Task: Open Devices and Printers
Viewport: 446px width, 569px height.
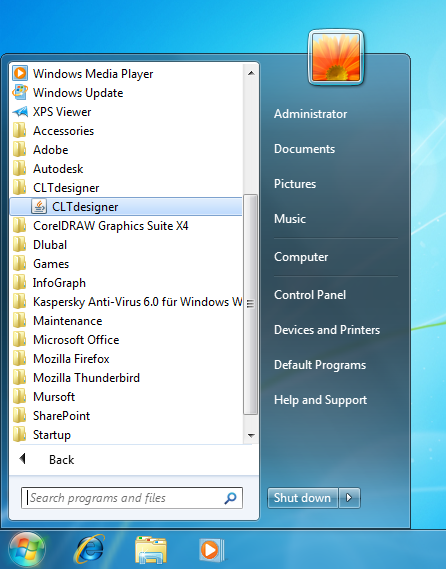Action: pyautogui.click(x=327, y=329)
